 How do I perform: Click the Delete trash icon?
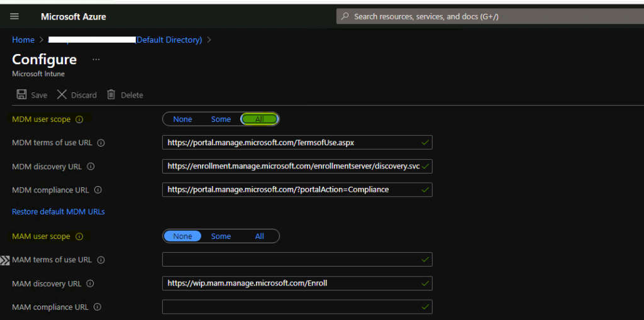[x=111, y=94]
